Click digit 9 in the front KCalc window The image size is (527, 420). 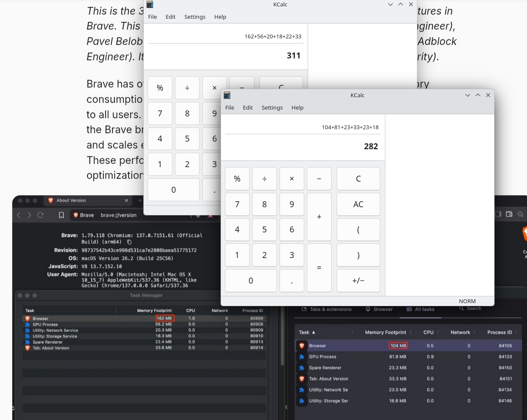click(292, 204)
